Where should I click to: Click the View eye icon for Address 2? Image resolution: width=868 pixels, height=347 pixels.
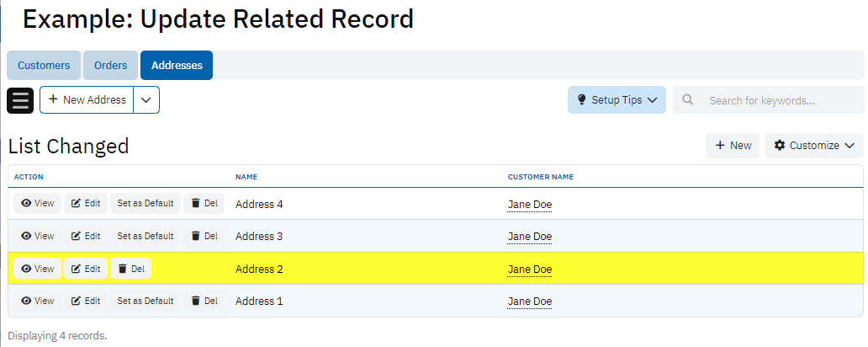26,270
